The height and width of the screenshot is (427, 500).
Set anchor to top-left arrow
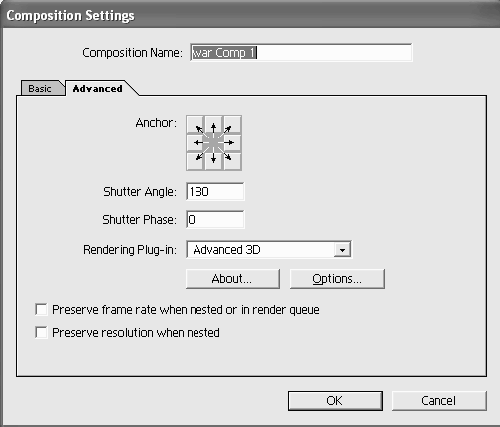195,125
